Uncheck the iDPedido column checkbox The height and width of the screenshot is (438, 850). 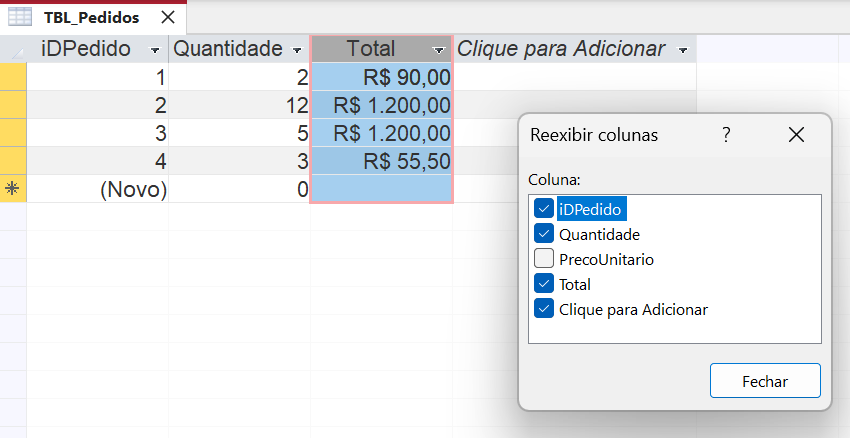pos(544,209)
